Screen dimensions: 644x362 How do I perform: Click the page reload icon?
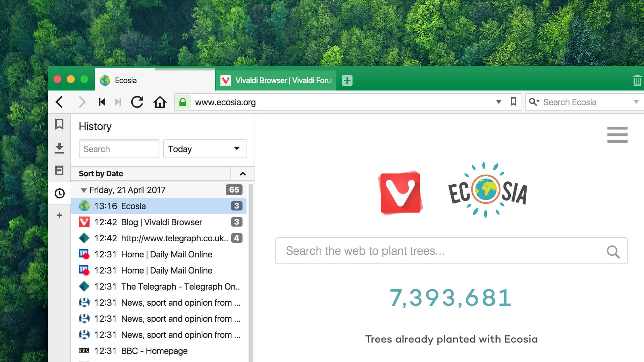tap(138, 102)
